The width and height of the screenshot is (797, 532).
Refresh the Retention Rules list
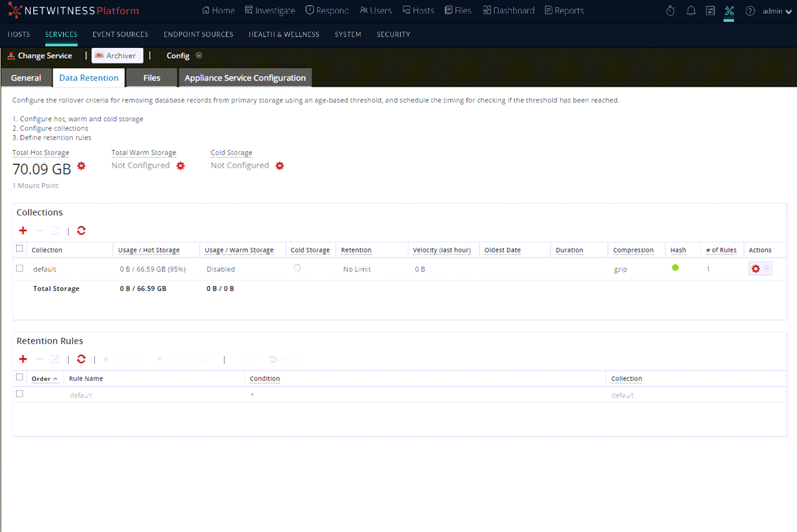(x=81, y=359)
